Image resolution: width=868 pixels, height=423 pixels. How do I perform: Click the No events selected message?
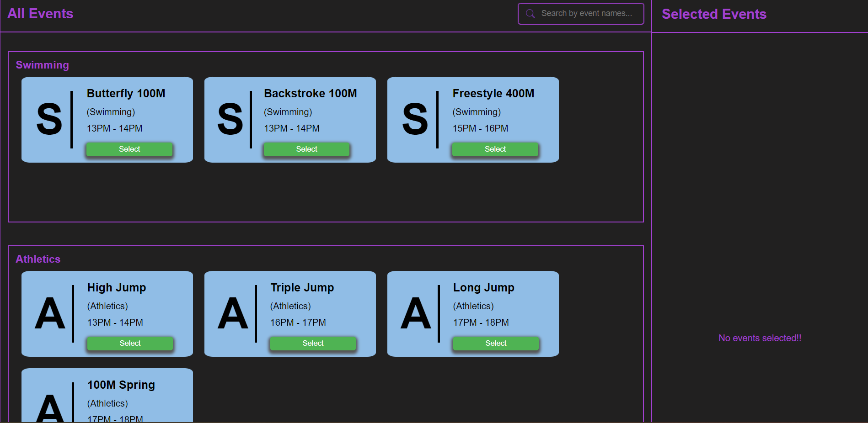tap(760, 338)
